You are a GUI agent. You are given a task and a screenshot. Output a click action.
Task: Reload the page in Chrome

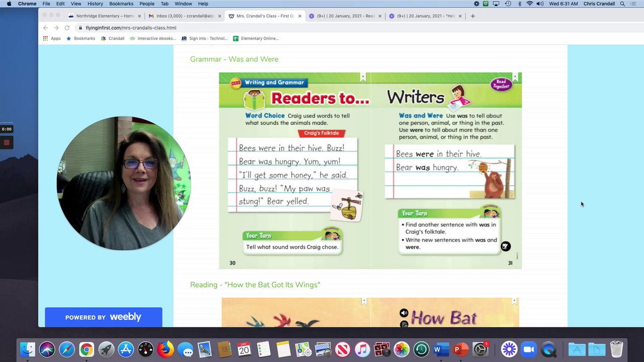[x=67, y=28]
